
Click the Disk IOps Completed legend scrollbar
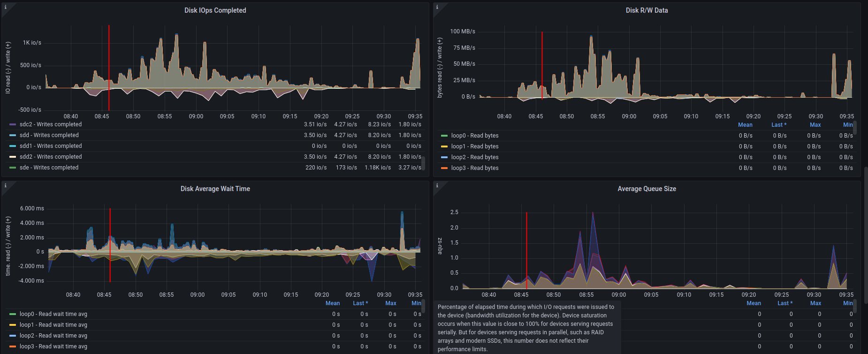[423, 162]
